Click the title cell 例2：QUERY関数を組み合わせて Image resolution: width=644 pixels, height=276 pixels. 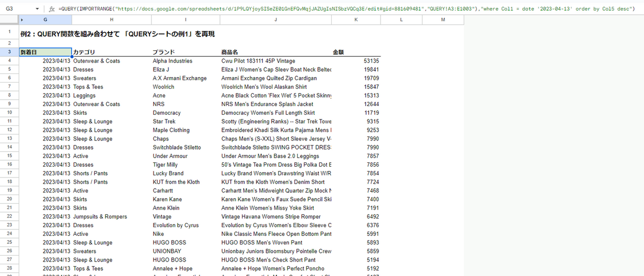(x=118, y=34)
